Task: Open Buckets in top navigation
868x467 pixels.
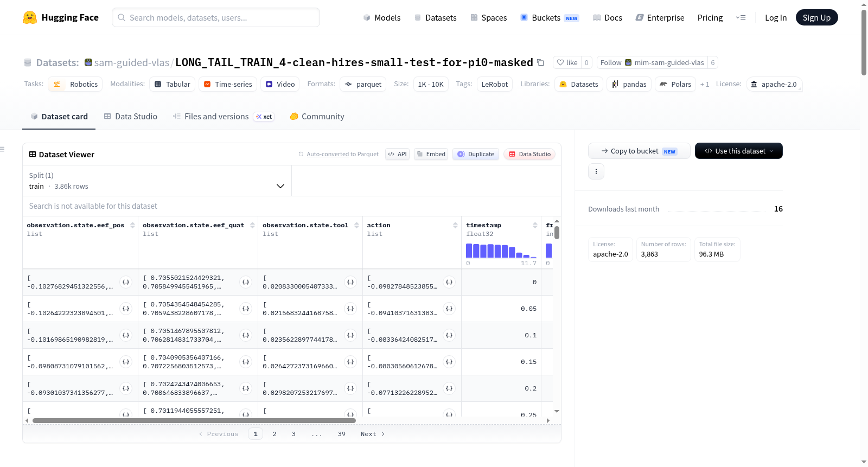Action: pyautogui.click(x=550, y=17)
